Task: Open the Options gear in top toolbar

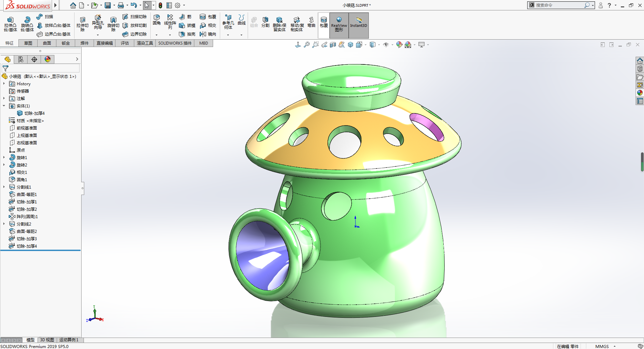Action: (178, 5)
